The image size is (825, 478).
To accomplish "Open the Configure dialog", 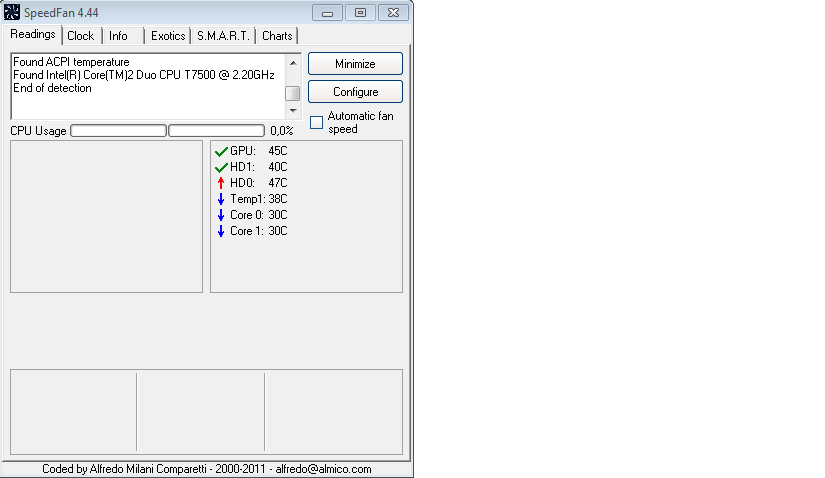I will (355, 92).
